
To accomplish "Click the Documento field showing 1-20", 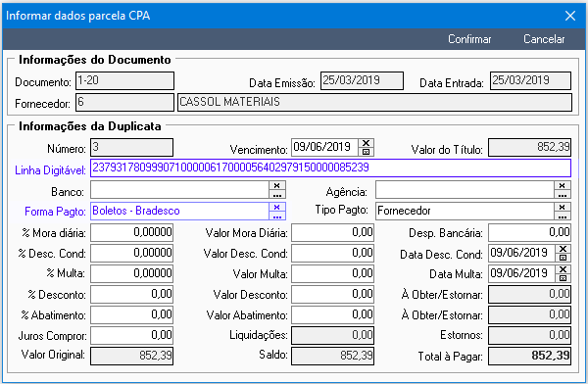I will (124, 81).
